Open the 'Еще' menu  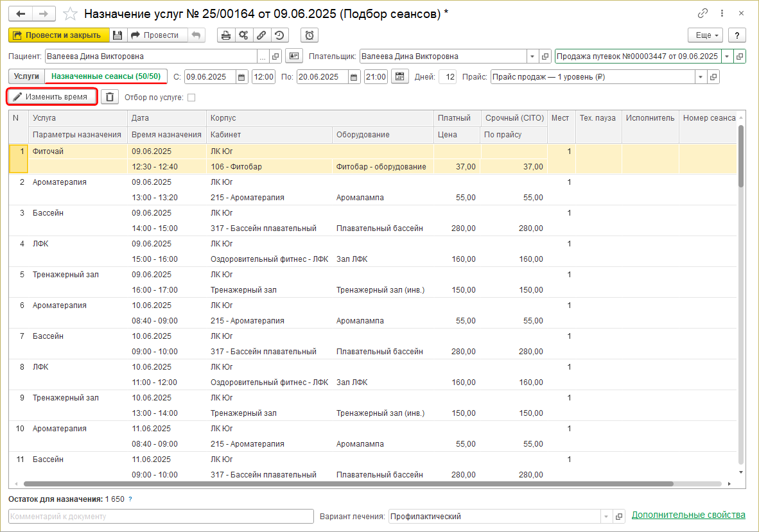coord(705,35)
